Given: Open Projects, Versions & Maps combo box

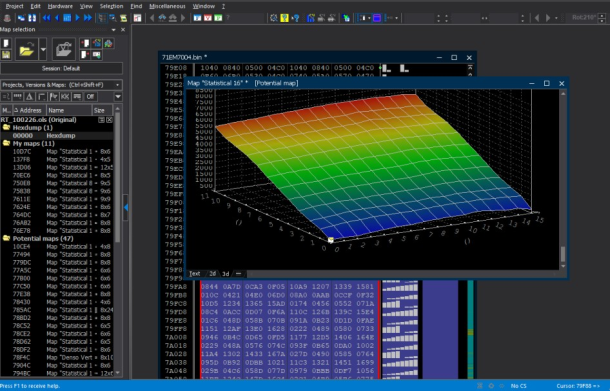Looking at the screenshot, I should (x=61, y=84).
